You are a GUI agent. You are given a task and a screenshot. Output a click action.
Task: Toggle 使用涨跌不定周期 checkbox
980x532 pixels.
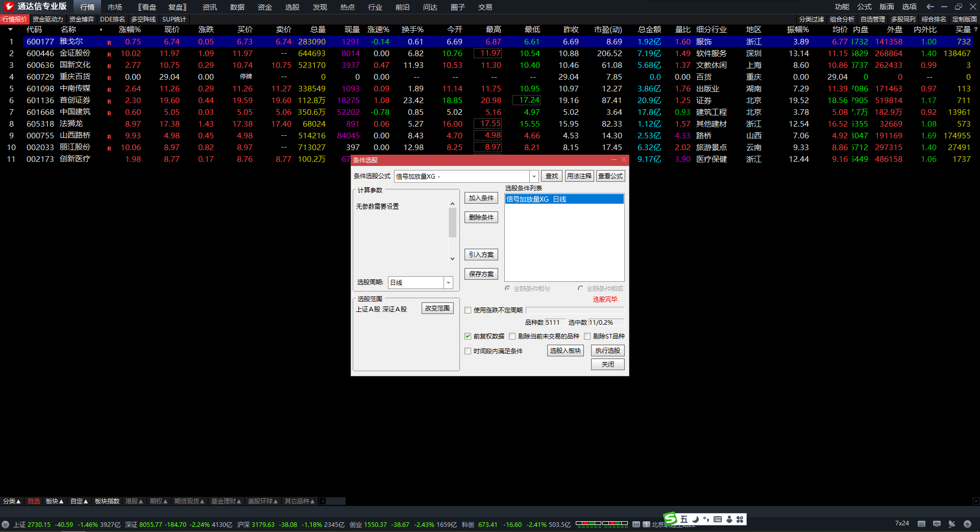pos(468,310)
